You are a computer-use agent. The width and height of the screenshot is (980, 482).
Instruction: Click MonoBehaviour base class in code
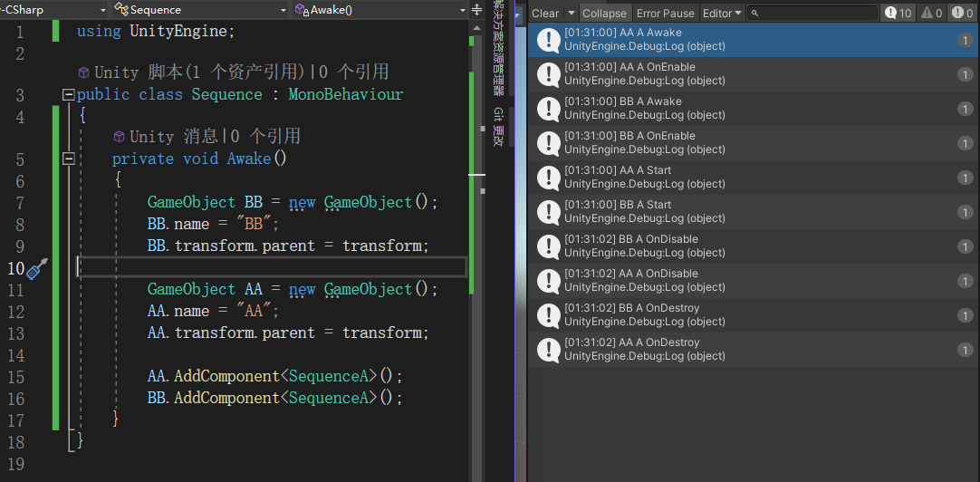(x=346, y=94)
